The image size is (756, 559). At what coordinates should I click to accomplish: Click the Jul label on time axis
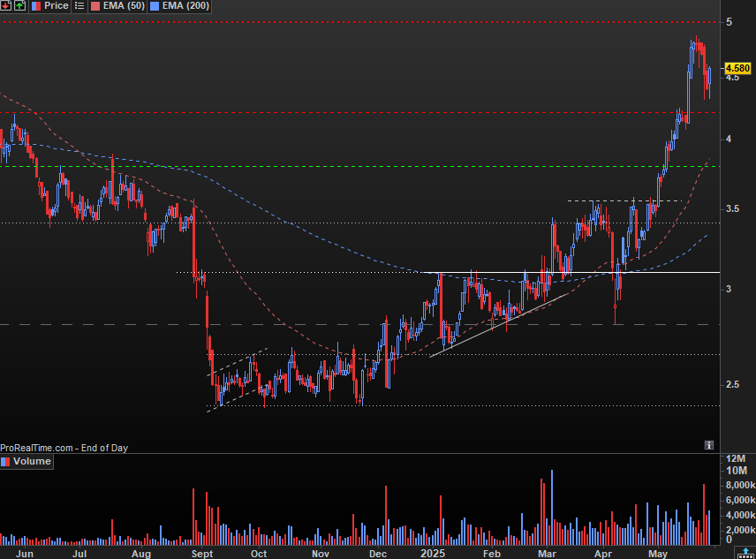(79, 554)
